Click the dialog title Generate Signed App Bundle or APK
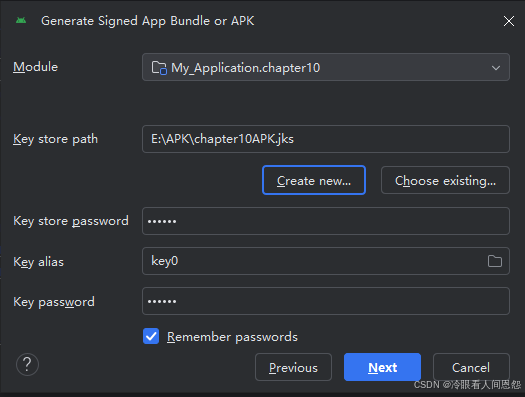Viewport: 525px width, 397px height. (x=147, y=21)
